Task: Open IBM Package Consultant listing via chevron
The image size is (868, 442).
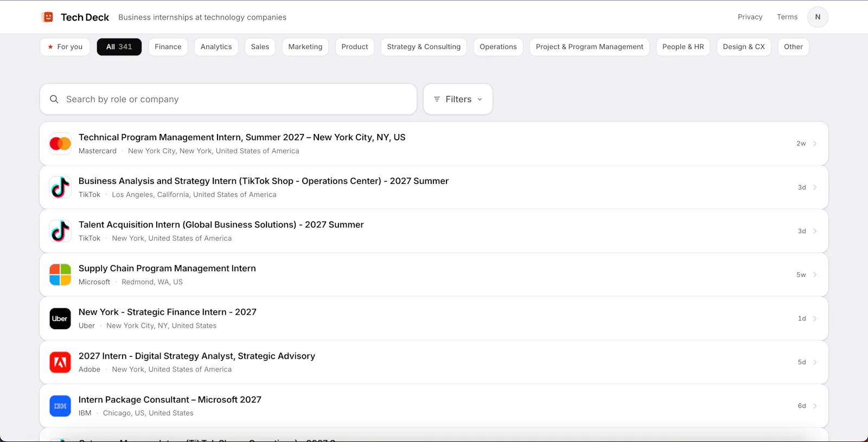Action: 815,406
